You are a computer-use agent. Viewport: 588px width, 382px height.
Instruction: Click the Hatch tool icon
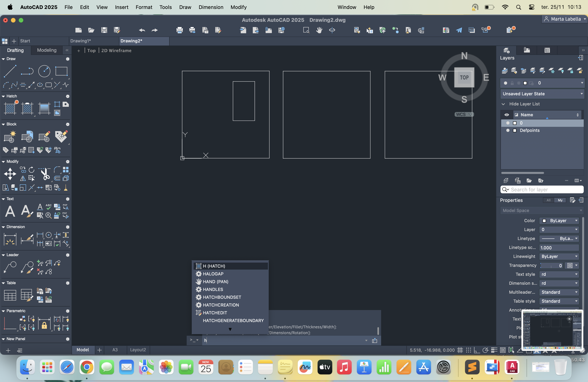pyautogui.click(x=10, y=108)
